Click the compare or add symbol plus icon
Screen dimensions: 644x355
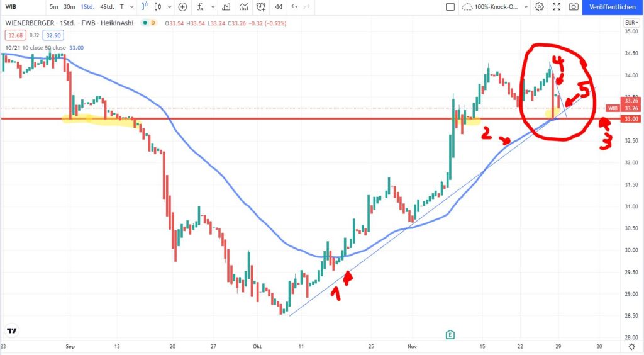pyautogui.click(x=183, y=7)
